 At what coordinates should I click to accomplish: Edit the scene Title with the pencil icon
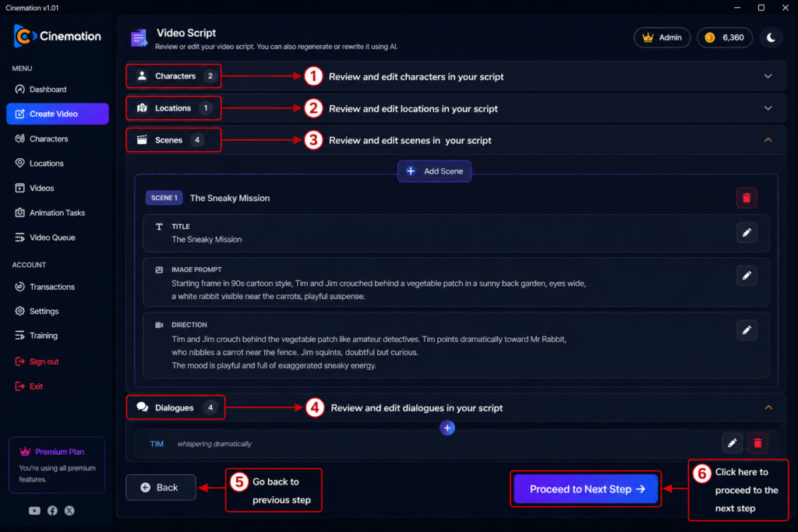(x=746, y=233)
